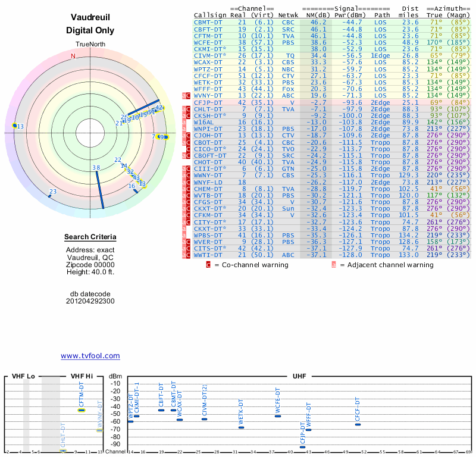The image size is (476, 457).
Task: Select WCFE-DT callsign in table
Action: point(208,42)
